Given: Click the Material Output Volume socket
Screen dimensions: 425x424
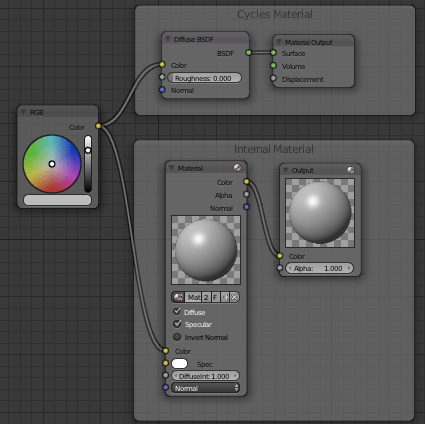Looking at the screenshot, I should [273, 65].
